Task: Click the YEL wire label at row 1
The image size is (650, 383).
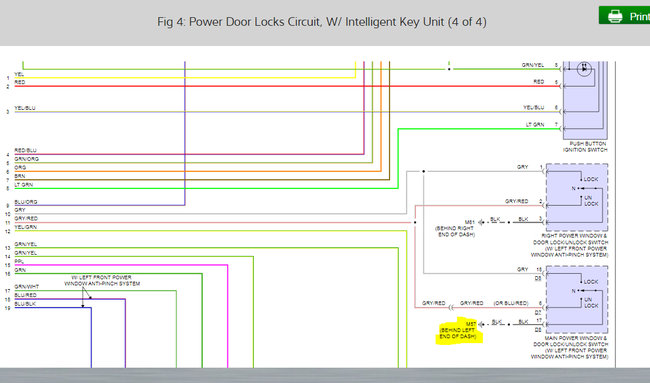Action: [19, 75]
